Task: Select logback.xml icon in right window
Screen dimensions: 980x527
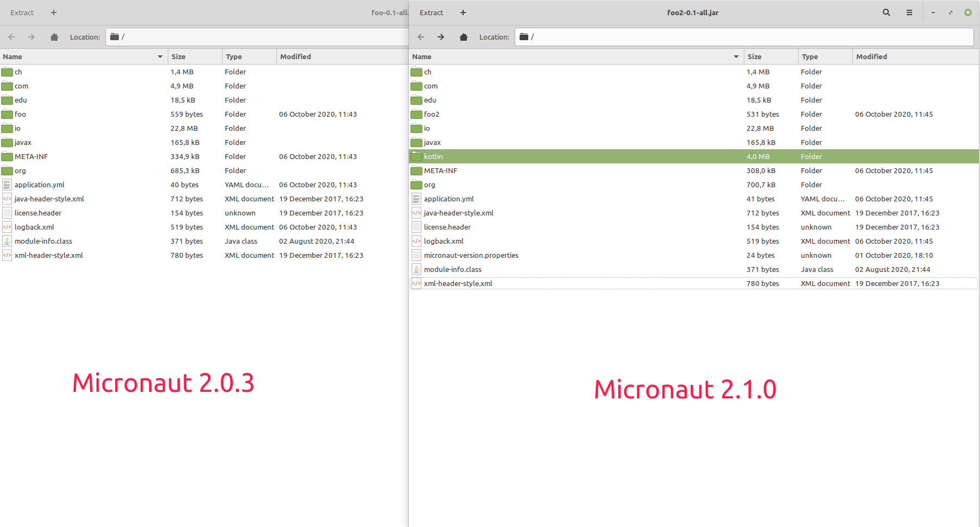Action: 416,241
